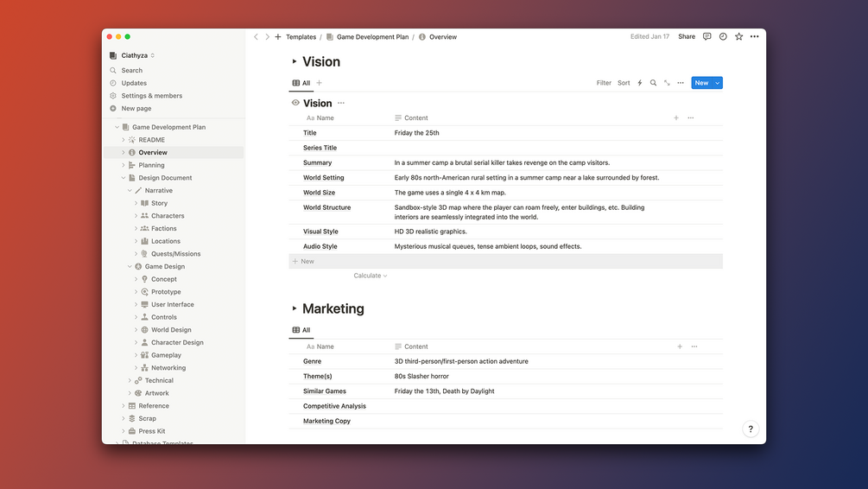Screen dimensions: 868x489
Task: Click the World Design globe icon
Action: tap(144, 329)
